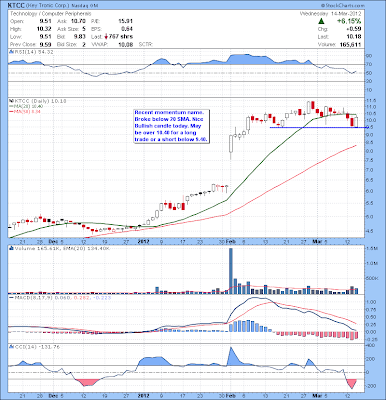Click the Last price 10.18 value
The image size is (386, 400).
click(x=354, y=37)
